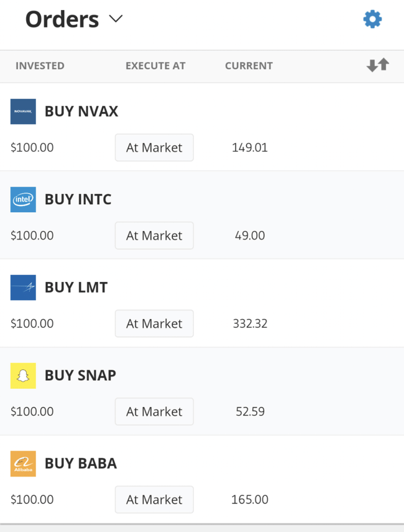Image resolution: width=404 pixels, height=532 pixels.
Task: Select At Market button for SNAP order
Action: (x=154, y=411)
